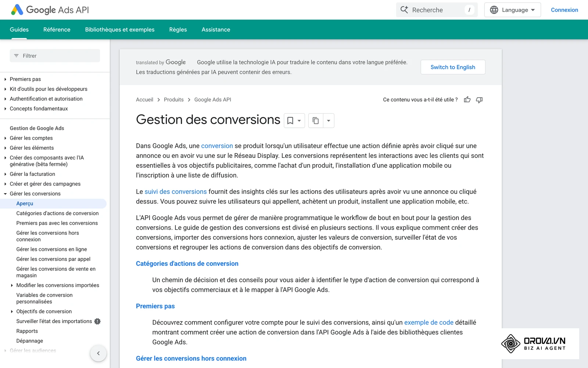Click the filter icon in sidebar
Viewport: 588px width, 368px height.
click(x=16, y=56)
